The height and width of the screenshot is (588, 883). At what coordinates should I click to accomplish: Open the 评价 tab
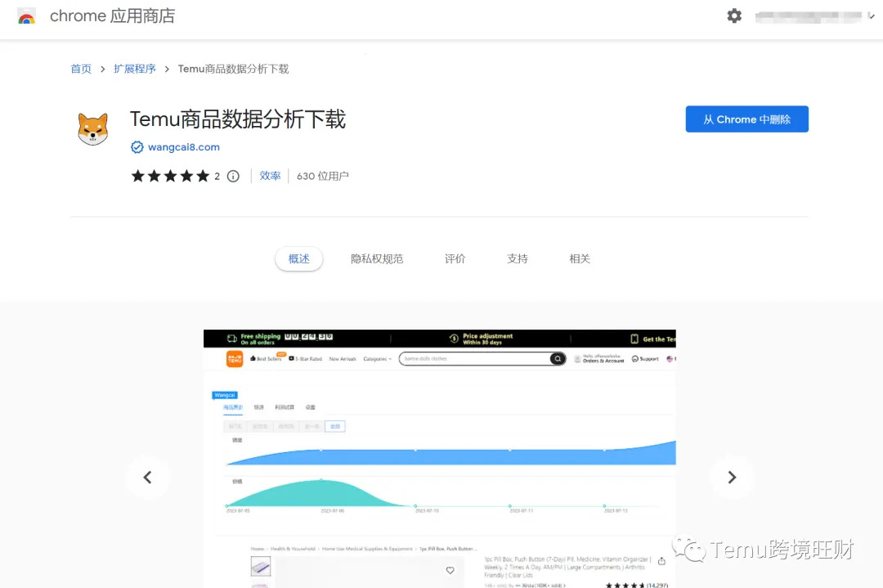tap(455, 258)
